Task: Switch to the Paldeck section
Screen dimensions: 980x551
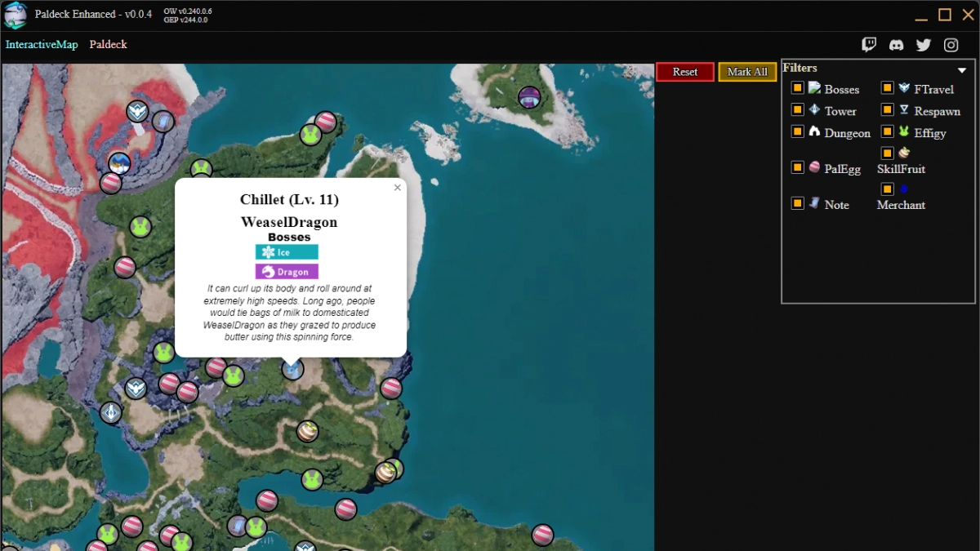Action: point(108,45)
